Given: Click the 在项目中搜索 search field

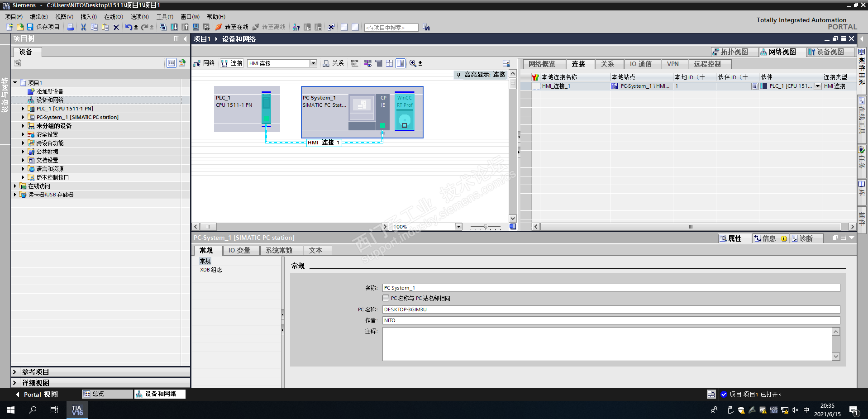Looking at the screenshot, I should pos(391,28).
